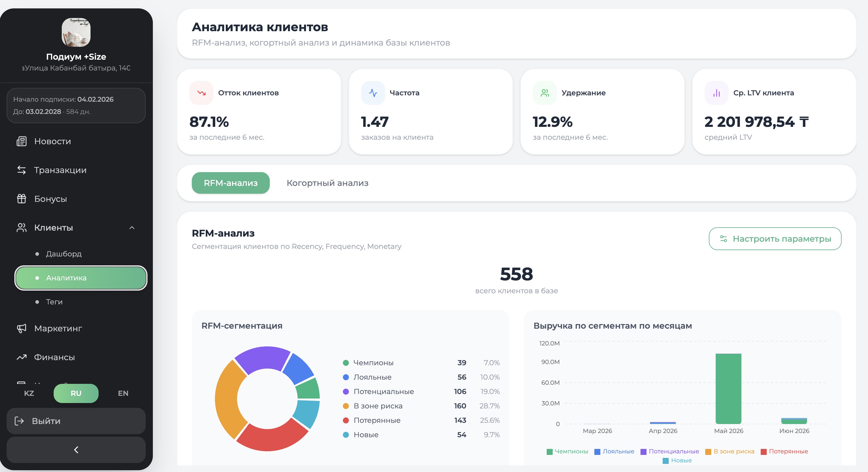The width and height of the screenshot is (868, 472).
Task: Click the Начало подписки 04.02.2026 info
Action: tap(63, 100)
